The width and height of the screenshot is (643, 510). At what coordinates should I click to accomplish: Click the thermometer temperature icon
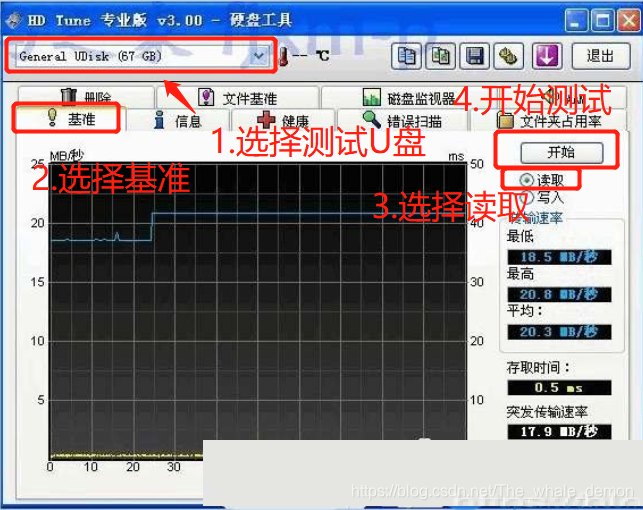(283, 56)
